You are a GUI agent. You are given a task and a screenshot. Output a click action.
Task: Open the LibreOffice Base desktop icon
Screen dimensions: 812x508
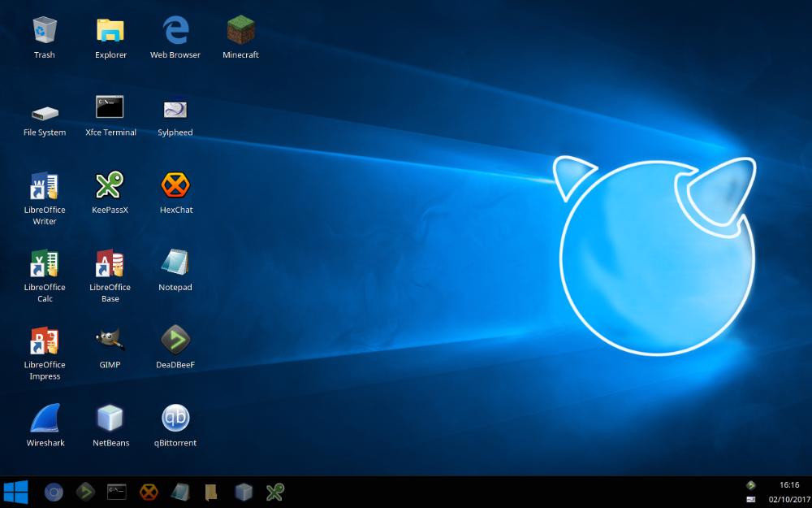[x=110, y=263]
